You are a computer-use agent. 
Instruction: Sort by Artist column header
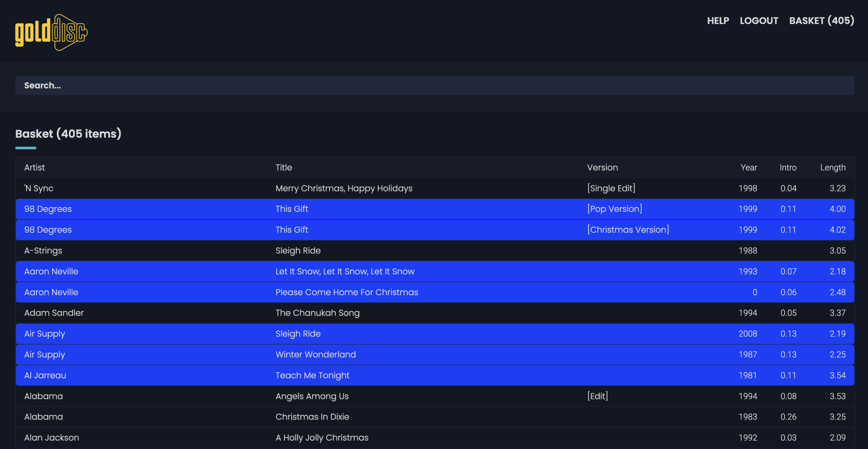tap(35, 167)
